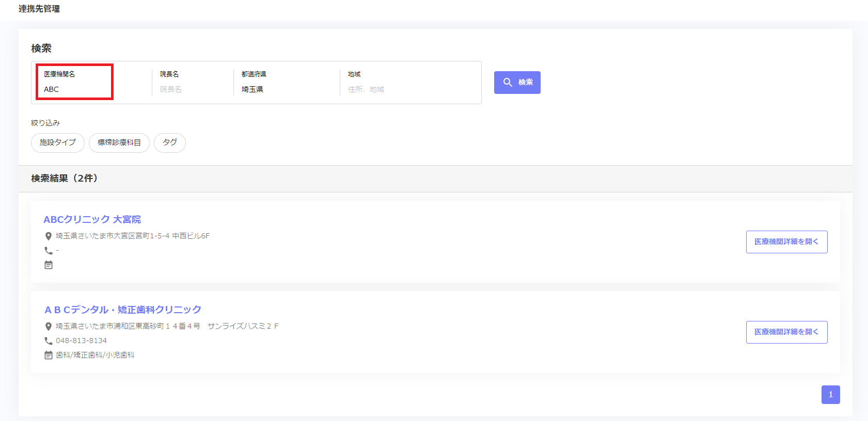The image size is (868, 421).
Task: Click the 地域 address input field
Action: (411, 89)
